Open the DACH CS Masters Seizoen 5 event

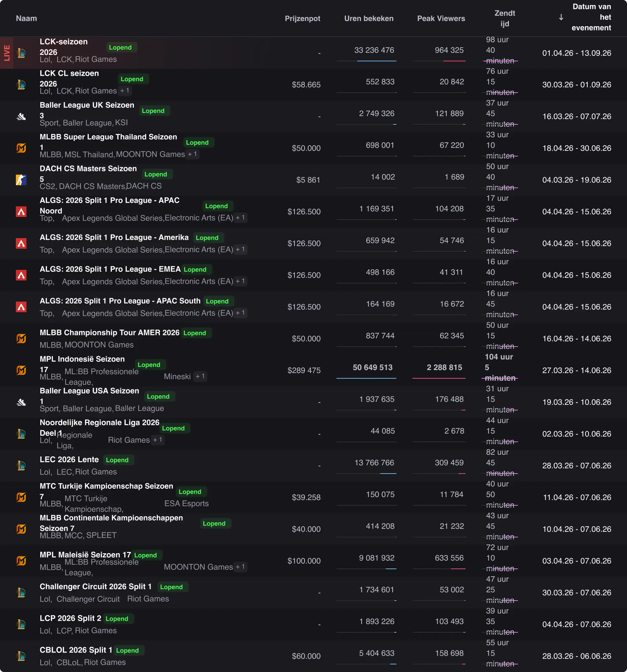click(88, 174)
